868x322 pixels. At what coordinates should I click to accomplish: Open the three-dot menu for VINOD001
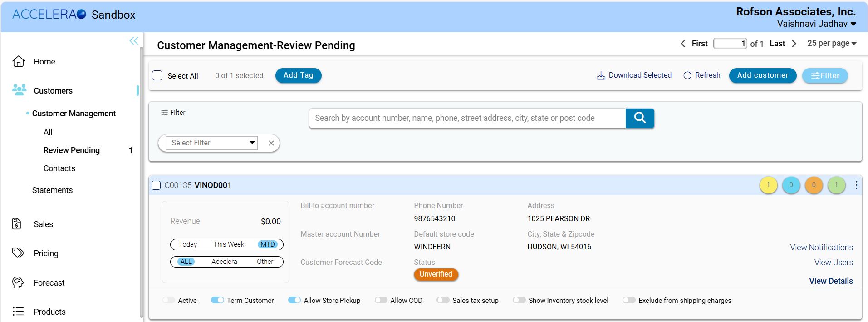(x=856, y=185)
